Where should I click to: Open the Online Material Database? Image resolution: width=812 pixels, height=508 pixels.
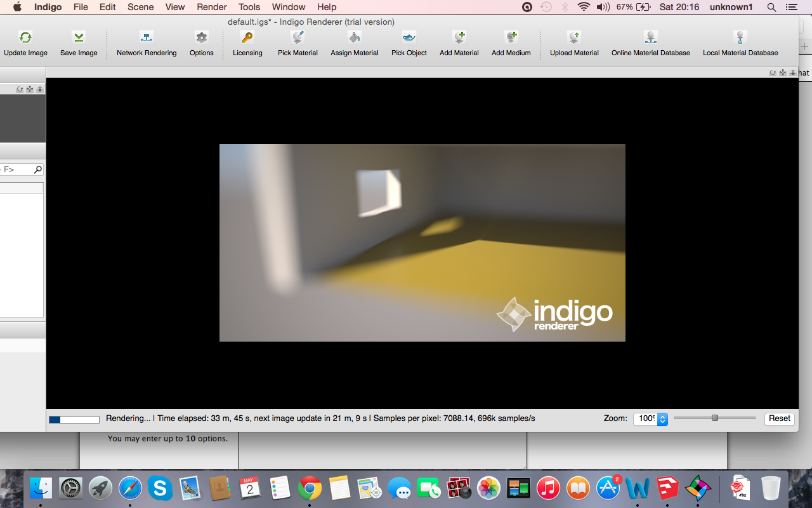coord(650,38)
